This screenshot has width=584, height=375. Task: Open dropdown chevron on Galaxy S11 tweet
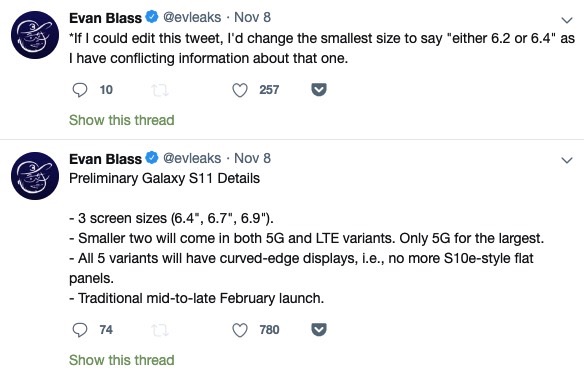(x=567, y=160)
